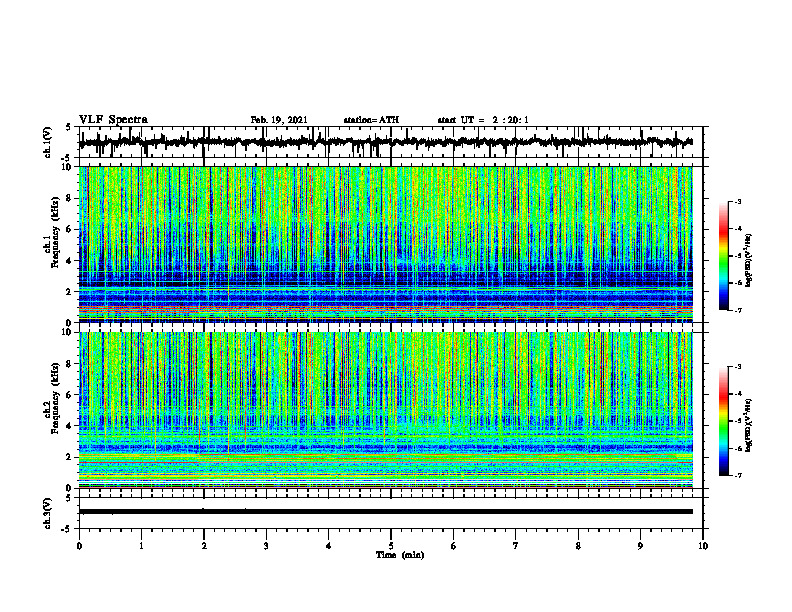Click the "-4" label on ch.2 colorbar

[x=738, y=394]
